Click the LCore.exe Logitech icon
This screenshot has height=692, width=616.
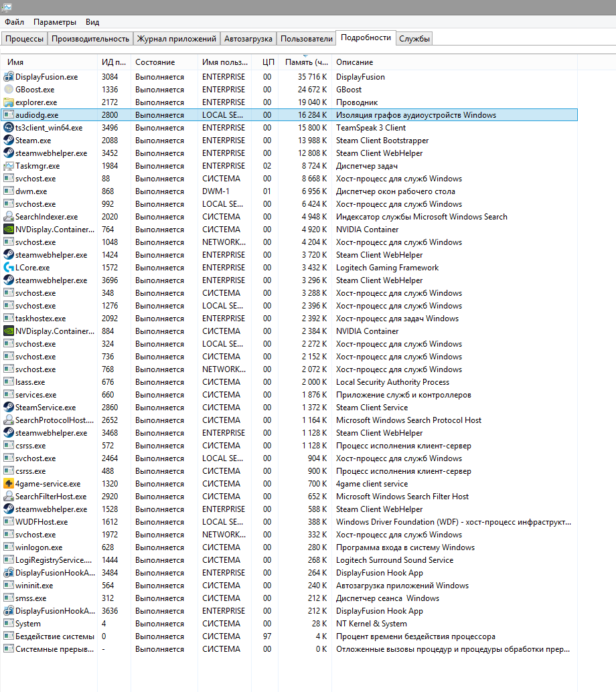click(x=9, y=268)
